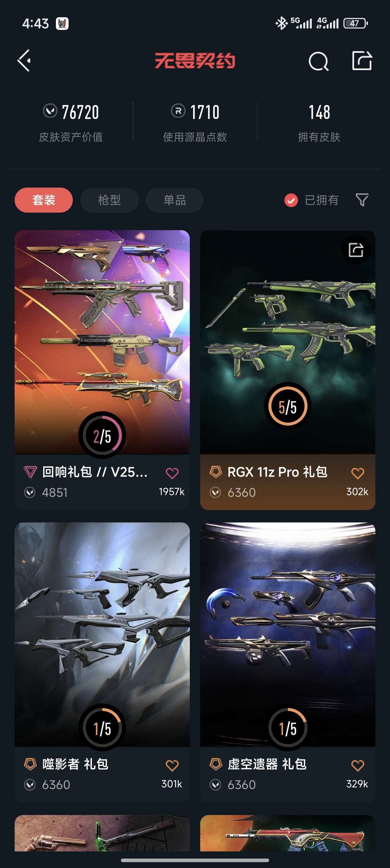
Task: Like the 虚空遗器 礼包 heart icon
Action: [357, 765]
